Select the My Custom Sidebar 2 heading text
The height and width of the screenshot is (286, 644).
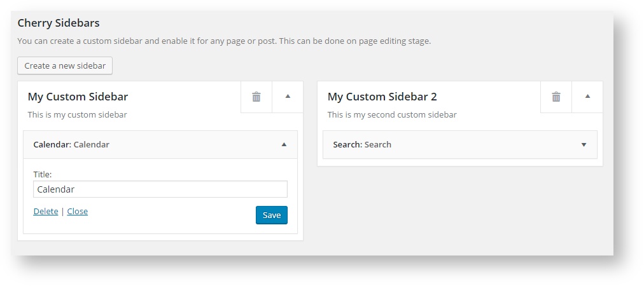pyautogui.click(x=382, y=97)
